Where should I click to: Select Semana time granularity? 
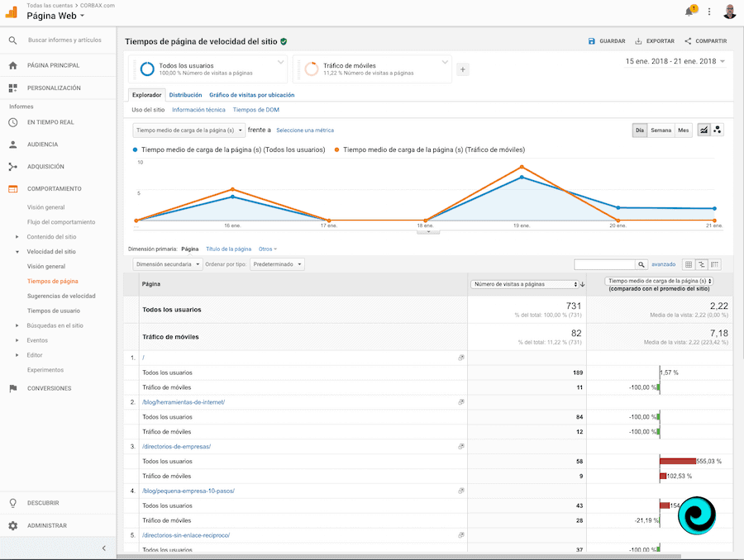pos(661,130)
